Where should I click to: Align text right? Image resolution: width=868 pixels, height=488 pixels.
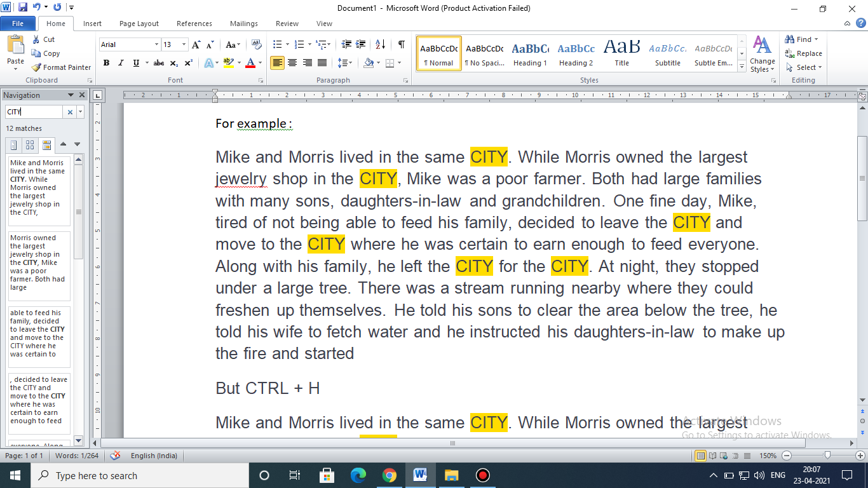308,63
